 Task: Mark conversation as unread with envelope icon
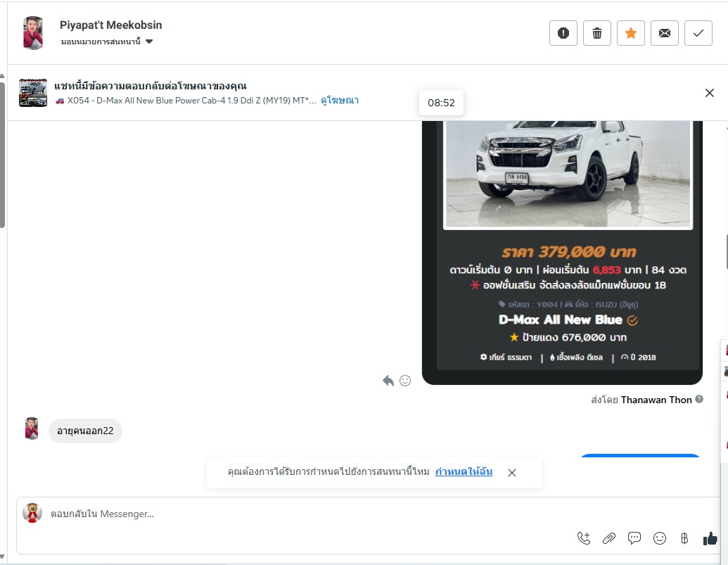(x=665, y=33)
